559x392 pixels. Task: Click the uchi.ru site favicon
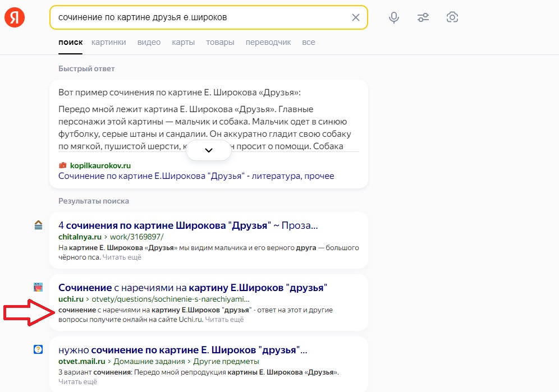38,287
